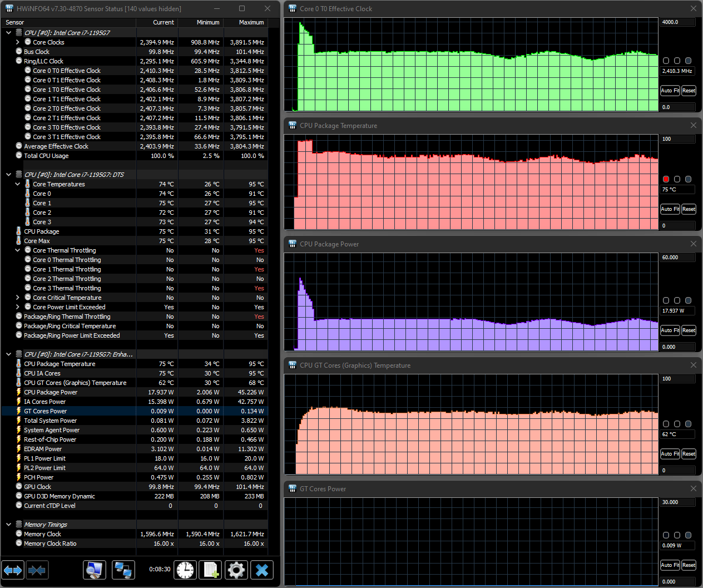
Task: Edit the 60.000 max scale of CPU Package Power
Action: click(x=677, y=258)
